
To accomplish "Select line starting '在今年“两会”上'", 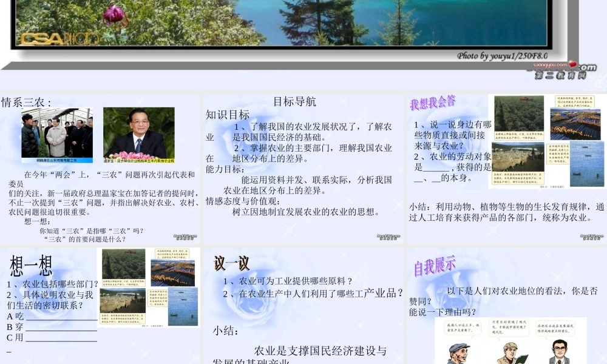I will click(109, 175).
